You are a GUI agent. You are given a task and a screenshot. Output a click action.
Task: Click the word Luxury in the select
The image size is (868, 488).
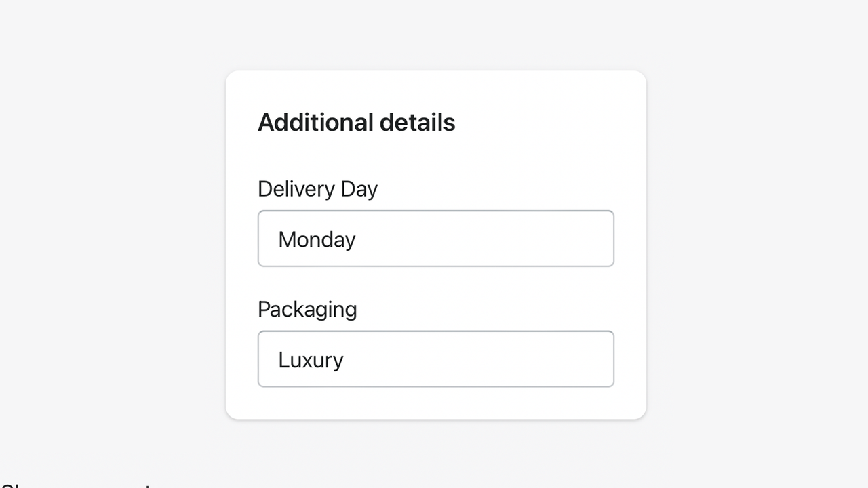coord(311,359)
